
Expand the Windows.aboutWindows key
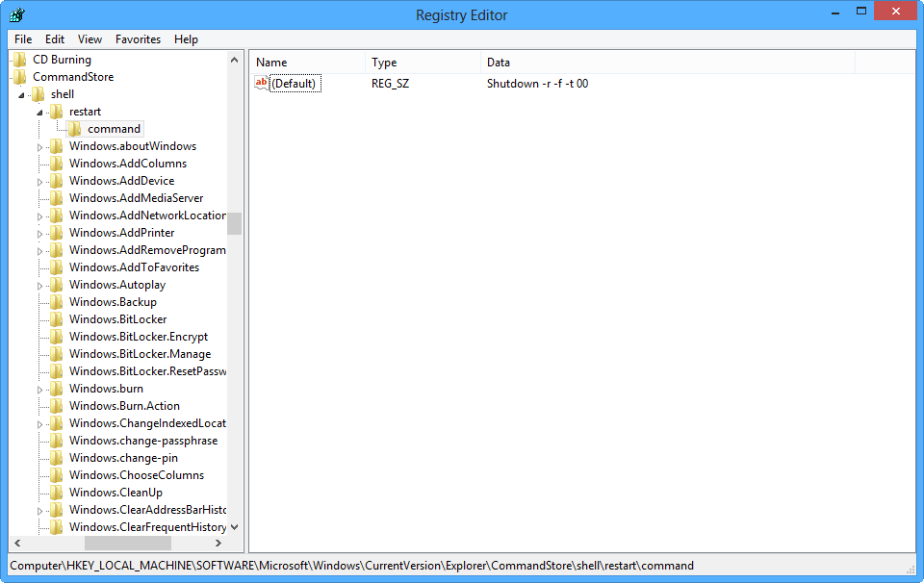pos(39,147)
